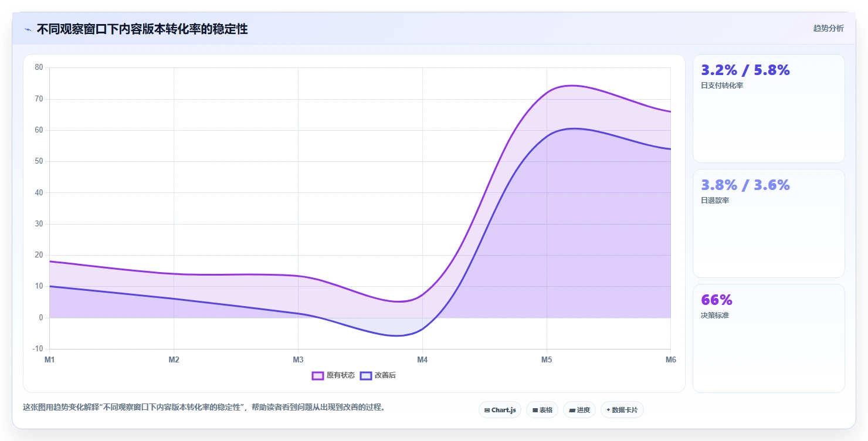The image size is (868, 441).
Task: Click the 日退款率 card label
Action: (x=715, y=201)
